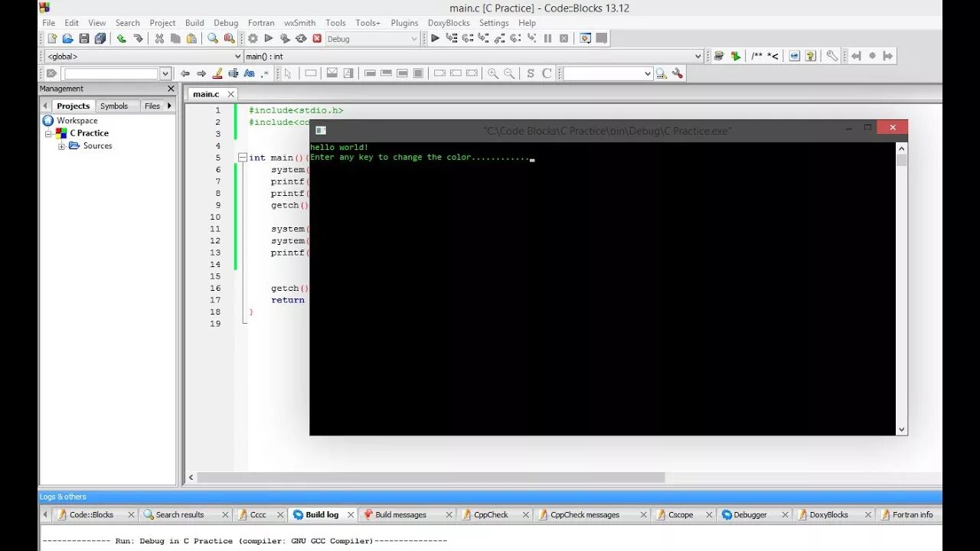Click the Zoom in magnifier icon
Screen dimensions: 980x551
click(493, 73)
